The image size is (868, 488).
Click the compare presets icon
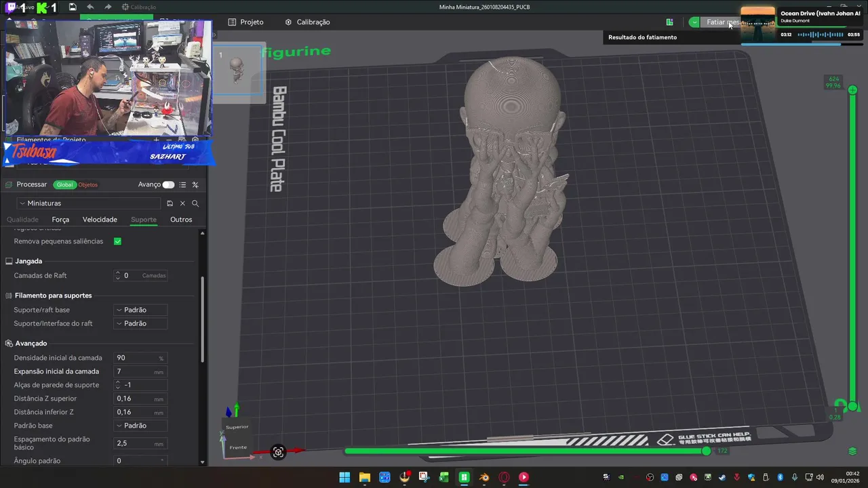pyautogui.click(x=195, y=184)
